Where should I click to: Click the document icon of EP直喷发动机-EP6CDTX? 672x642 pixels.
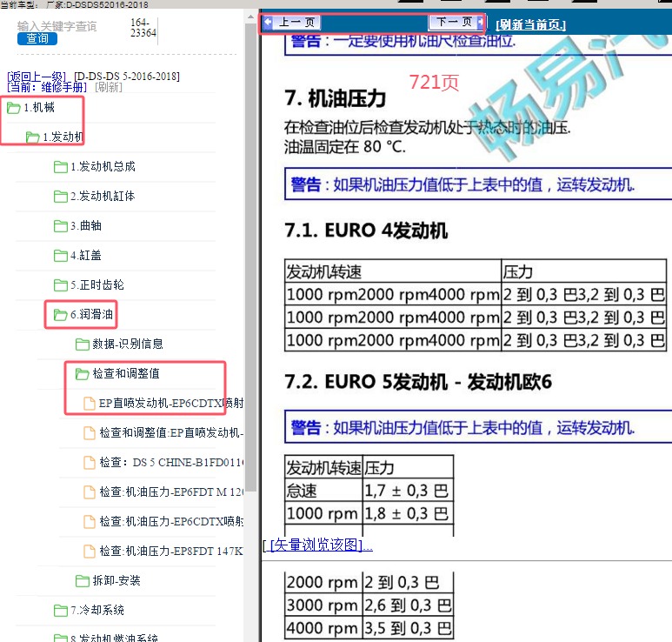[x=90, y=404]
